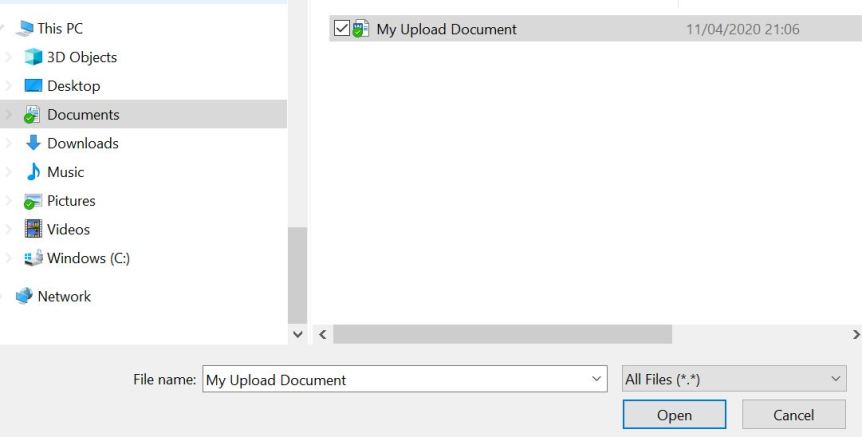Click the Videos filmstrip icon

pos(33,229)
